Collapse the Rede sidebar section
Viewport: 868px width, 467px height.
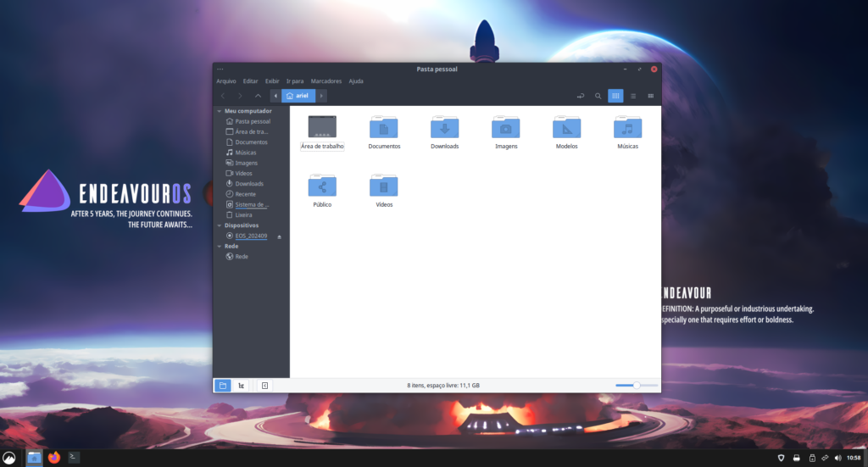coord(220,247)
